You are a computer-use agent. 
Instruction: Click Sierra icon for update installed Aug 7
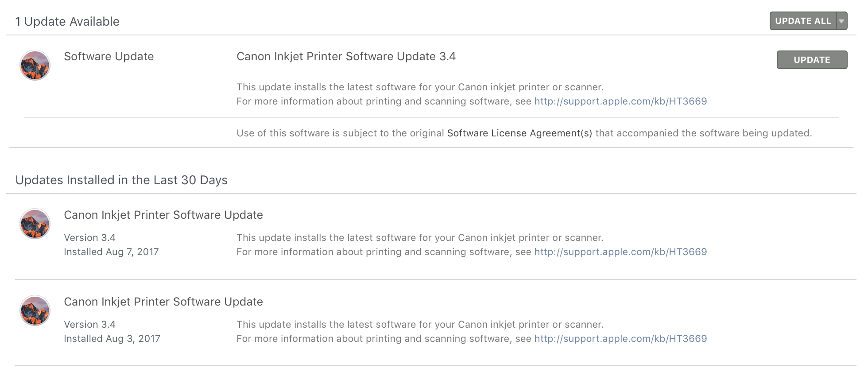[x=35, y=224]
